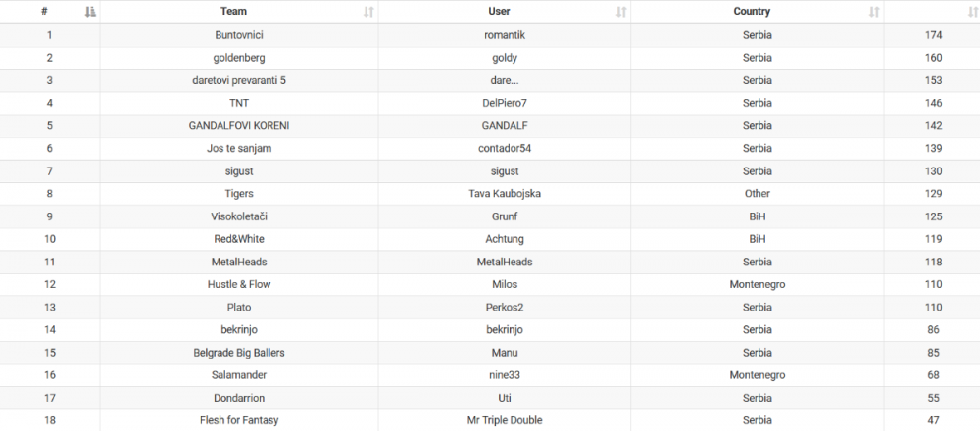
Task: Click the sort arrows in the Team column
Action: [368, 12]
